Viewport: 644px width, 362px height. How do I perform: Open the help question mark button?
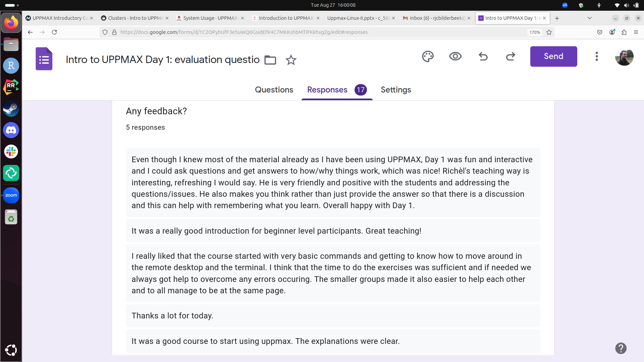tap(621, 348)
